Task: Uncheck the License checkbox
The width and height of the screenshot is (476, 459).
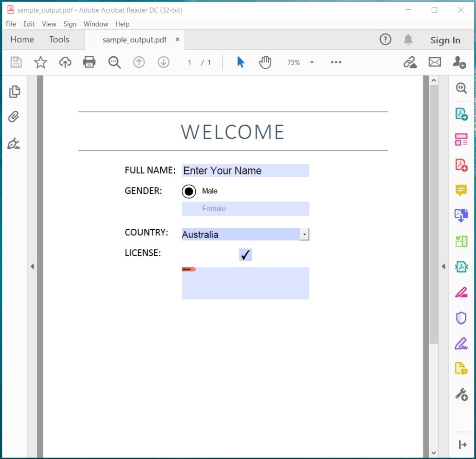Action: (x=245, y=254)
